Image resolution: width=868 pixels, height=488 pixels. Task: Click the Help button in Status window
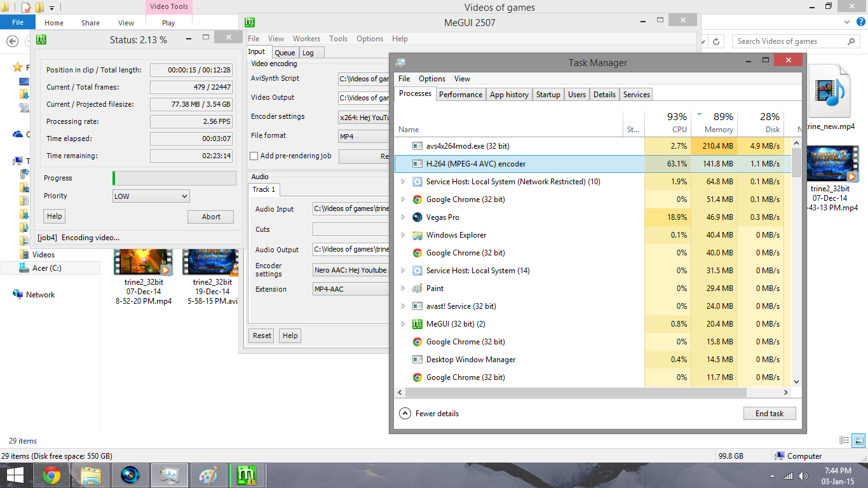[x=55, y=216]
